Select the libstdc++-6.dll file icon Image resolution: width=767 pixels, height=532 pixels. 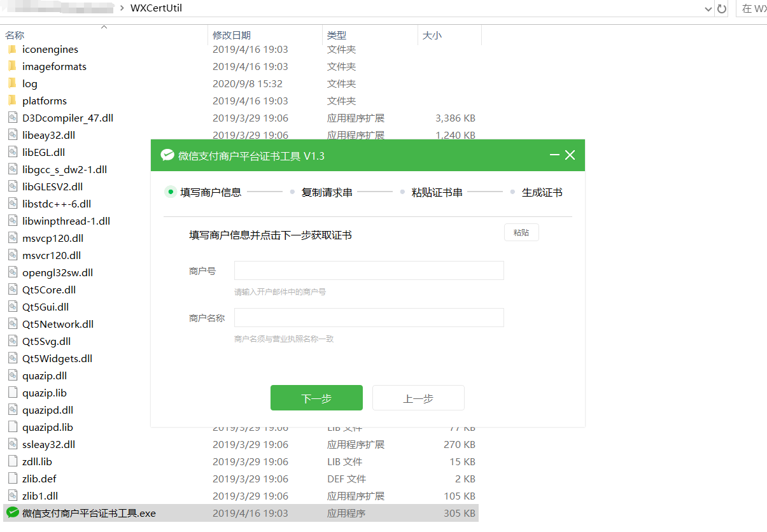point(13,204)
